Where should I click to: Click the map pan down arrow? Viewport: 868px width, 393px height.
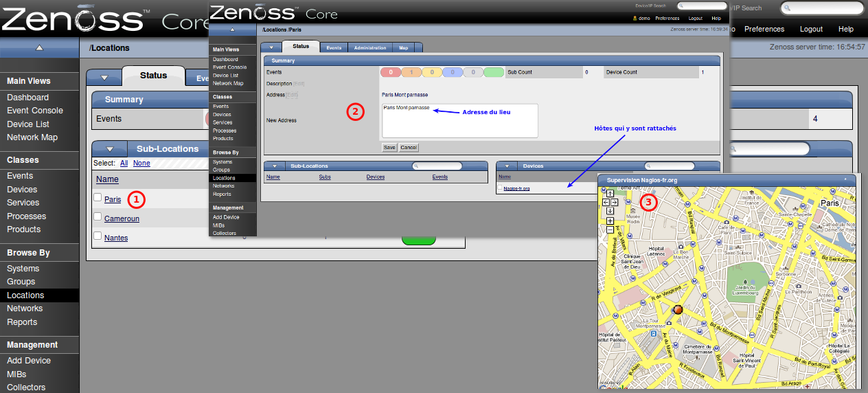(610, 210)
